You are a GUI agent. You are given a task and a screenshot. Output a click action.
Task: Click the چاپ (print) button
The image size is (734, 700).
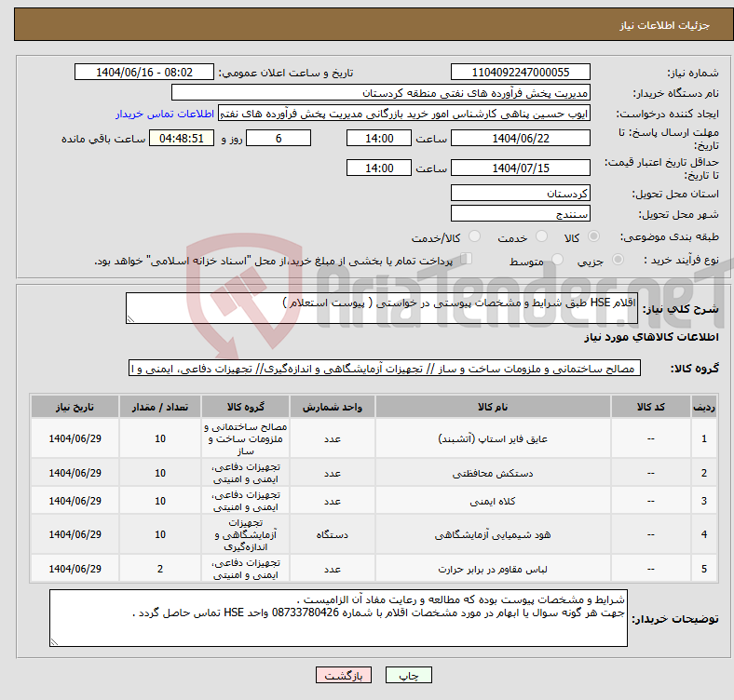coord(408,675)
